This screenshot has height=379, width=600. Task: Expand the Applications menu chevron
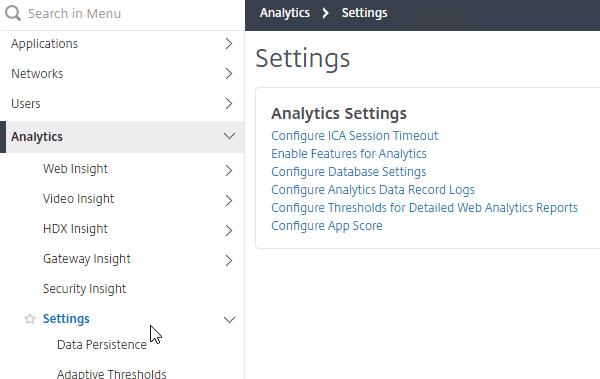[x=229, y=44]
